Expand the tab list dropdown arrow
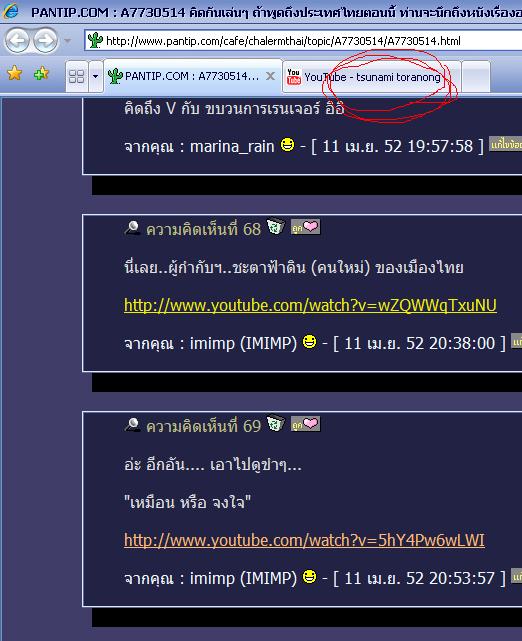522x641 pixels. 95,76
